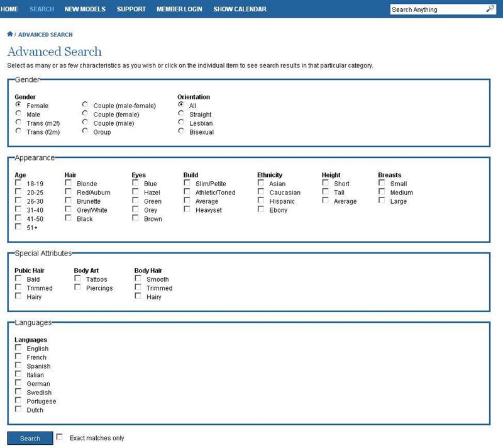Image resolution: width=503 pixels, height=448 pixels.
Task: Select the Male gender radio button
Action: tap(18, 113)
